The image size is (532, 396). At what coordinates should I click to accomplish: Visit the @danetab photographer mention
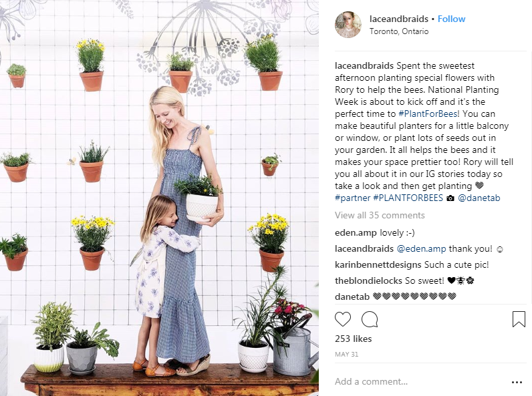point(479,198)
